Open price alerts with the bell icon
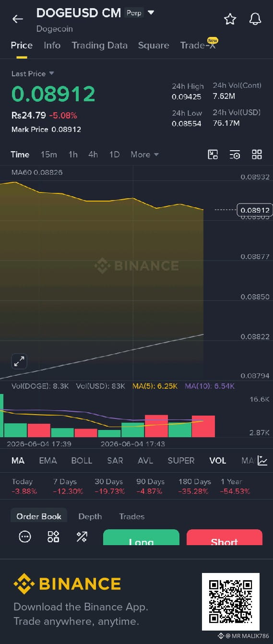Viewport: 273px width, 644px height. click(255, 19)
